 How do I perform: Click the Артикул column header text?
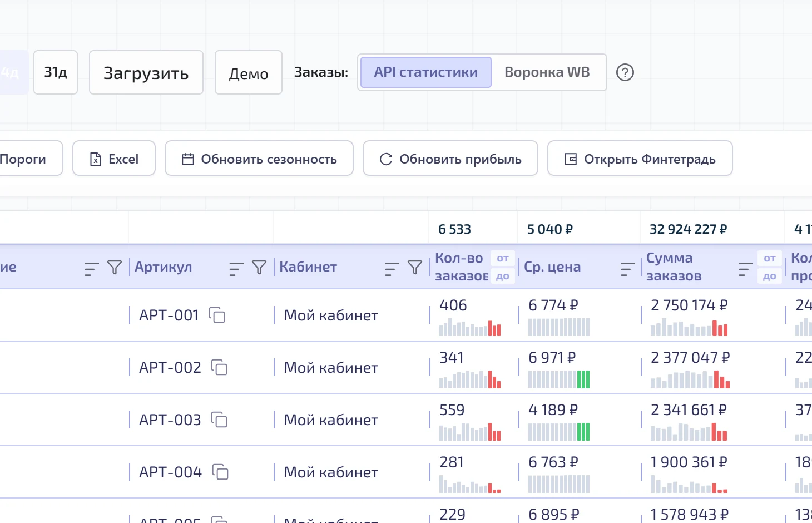click(x=164, y=267)
